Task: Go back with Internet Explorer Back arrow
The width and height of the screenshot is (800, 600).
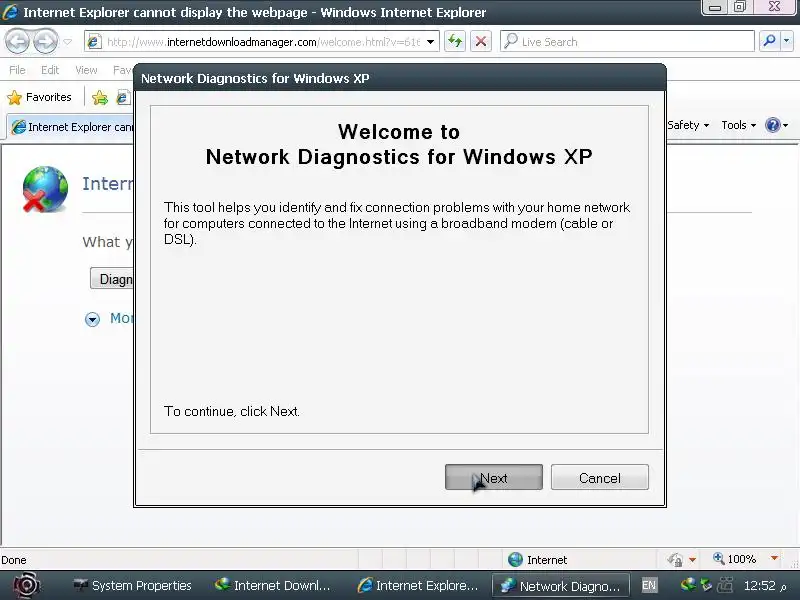Action: coord(18,41)
